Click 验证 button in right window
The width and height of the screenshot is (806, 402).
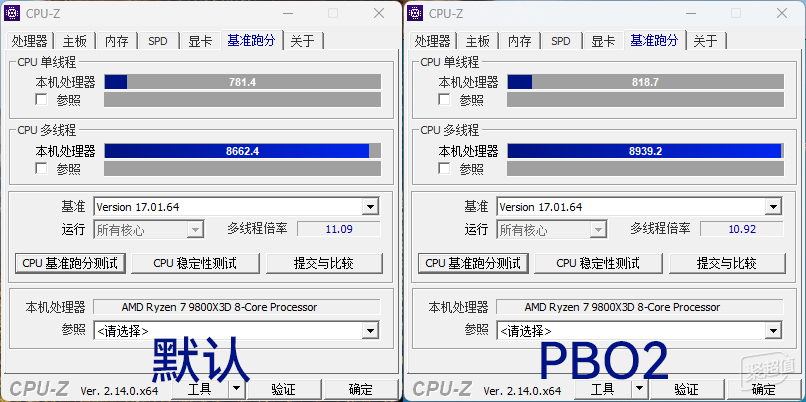pos(687,389)
